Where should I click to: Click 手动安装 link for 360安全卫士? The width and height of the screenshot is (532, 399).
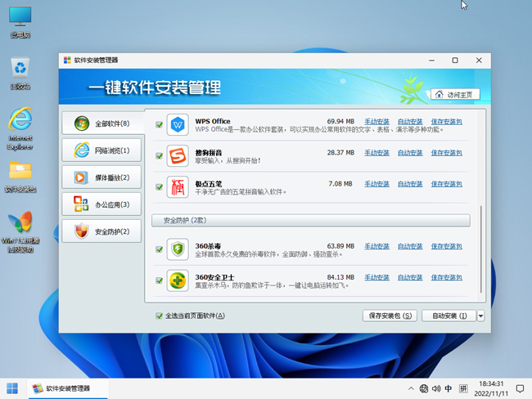(x=376, y=277)
